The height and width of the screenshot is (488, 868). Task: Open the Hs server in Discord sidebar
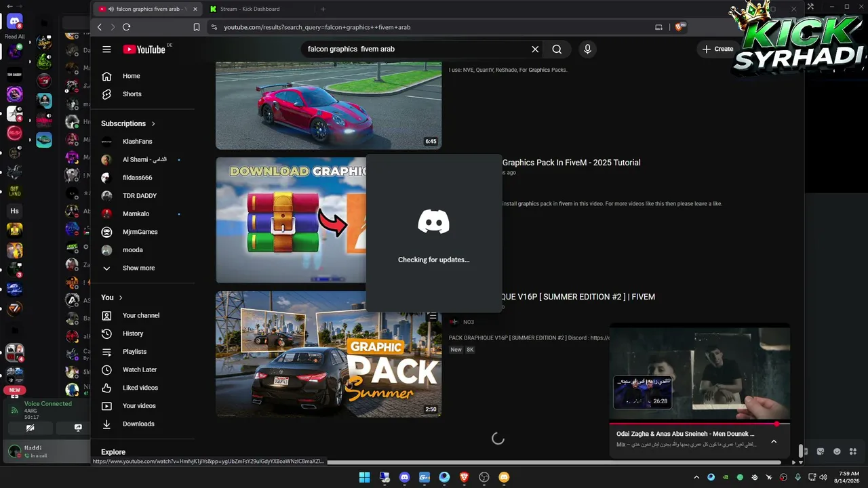[x=14, y=211]
